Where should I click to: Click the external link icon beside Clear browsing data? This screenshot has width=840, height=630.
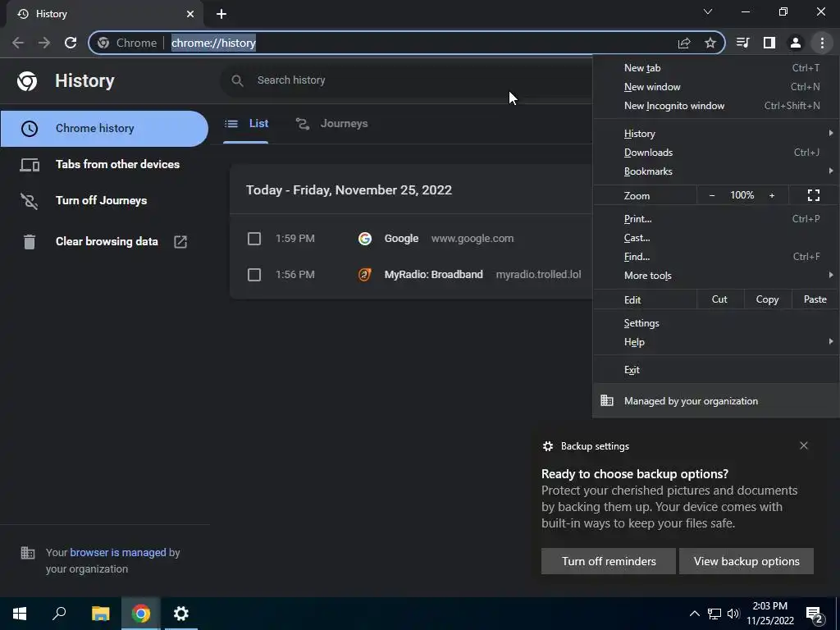pyautogui.click(x=180, y=242)
